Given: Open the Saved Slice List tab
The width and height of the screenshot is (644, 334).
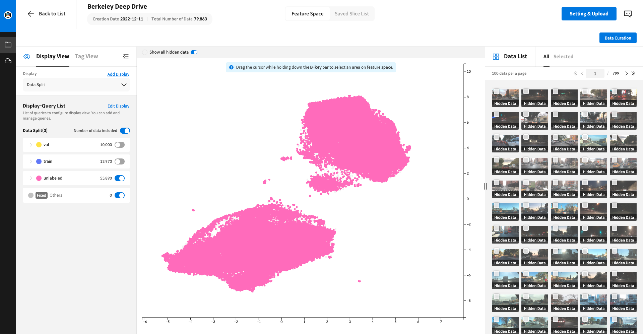Looking at the screenshot, I should click(x=352, y=14).
